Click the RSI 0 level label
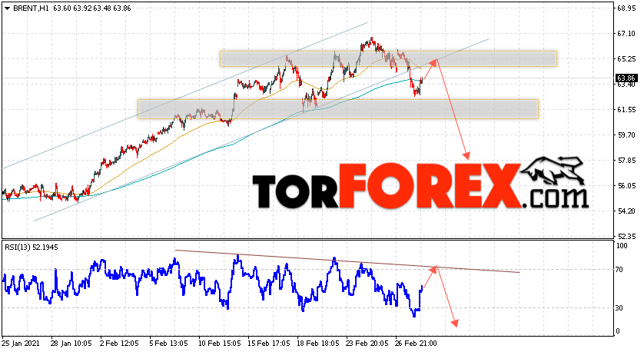Viewport: 644px width, 352px height. click(619, 331)
